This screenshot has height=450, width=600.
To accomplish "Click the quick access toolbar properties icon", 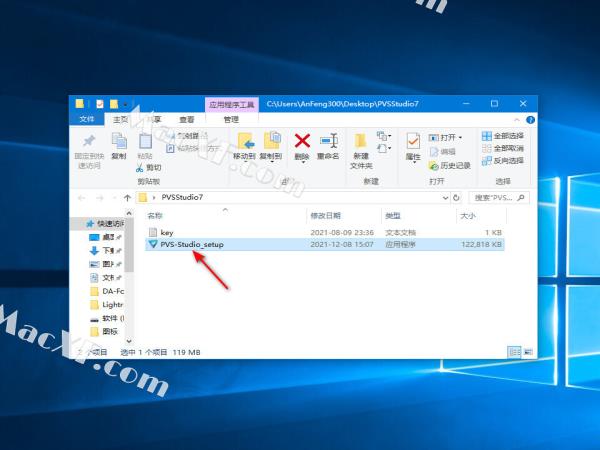I will (99, 104).
